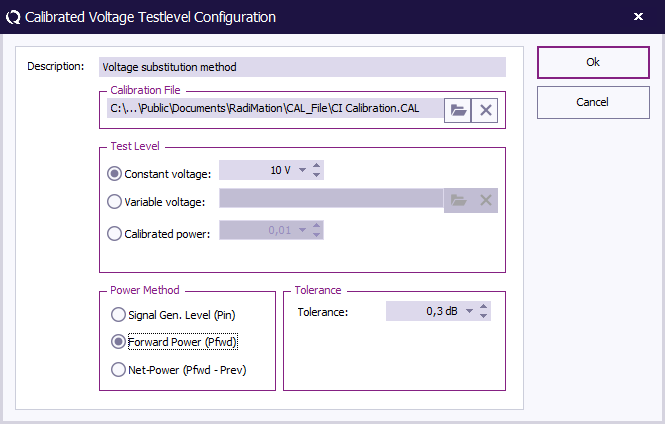Screen dimensions: 665x424
Task: Clear the calibration file path
Action: 486,109
